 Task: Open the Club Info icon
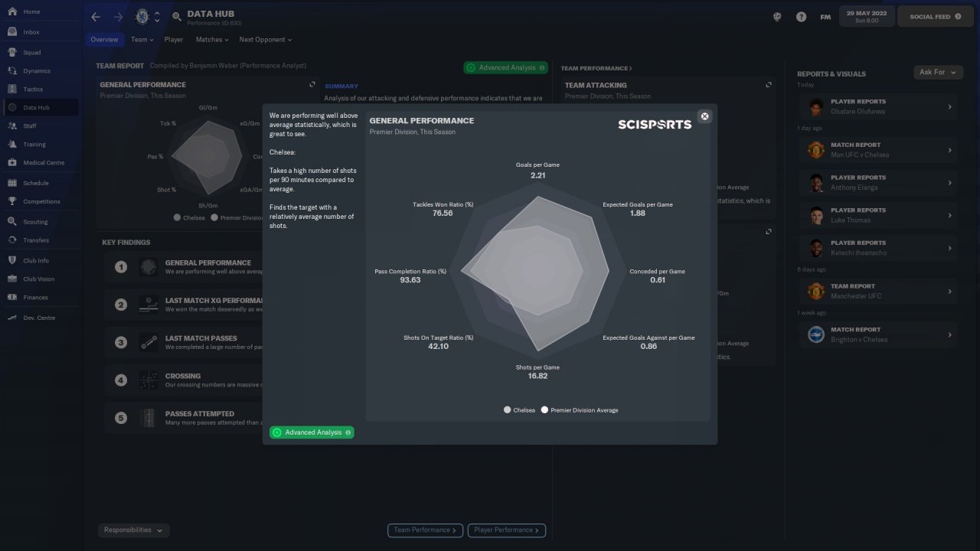(x=12, y=260)
